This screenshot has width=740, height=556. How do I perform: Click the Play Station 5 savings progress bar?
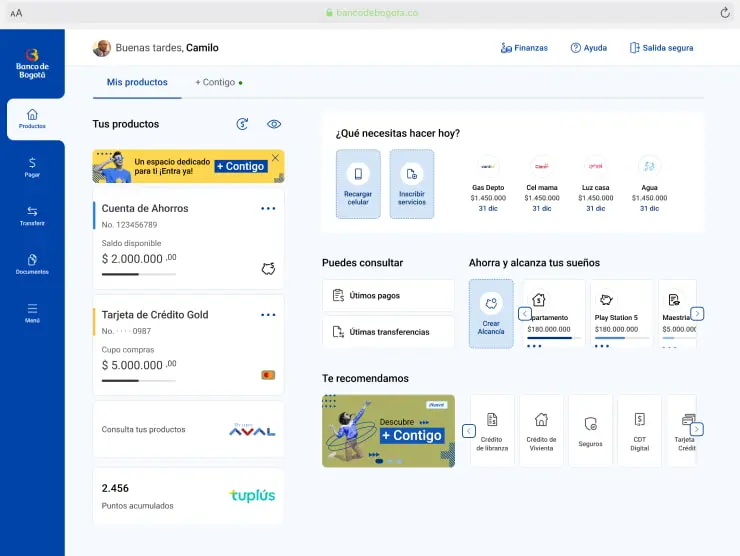click(622, 338)
